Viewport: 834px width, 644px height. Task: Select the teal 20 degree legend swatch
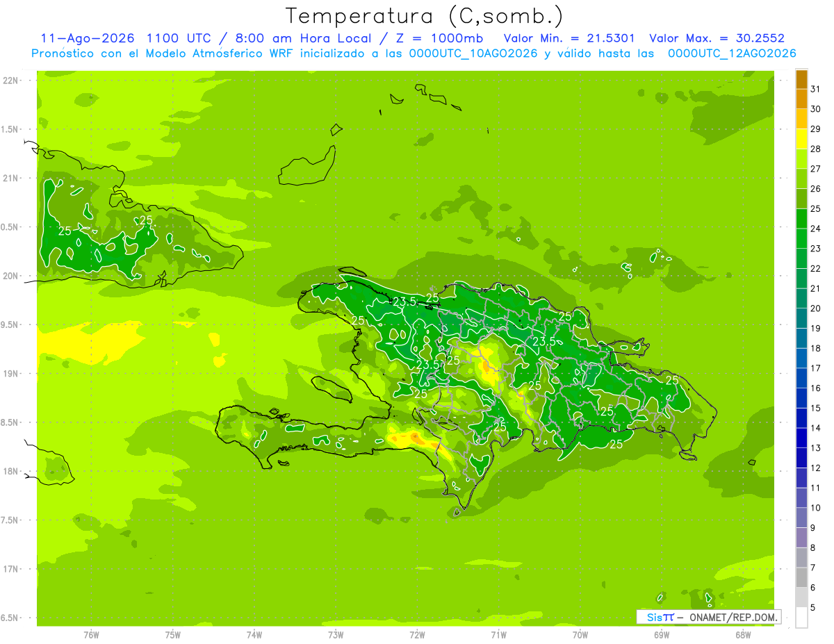(x=801, y=299)
